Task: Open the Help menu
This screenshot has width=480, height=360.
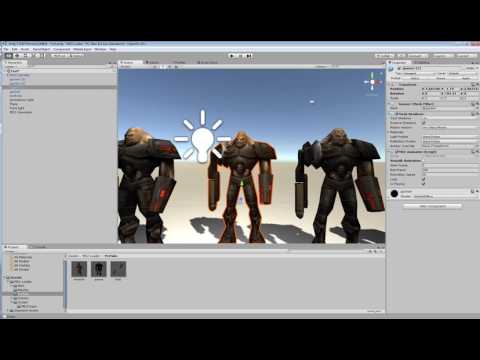Action: pyautogui.click(x=113, y=49)
